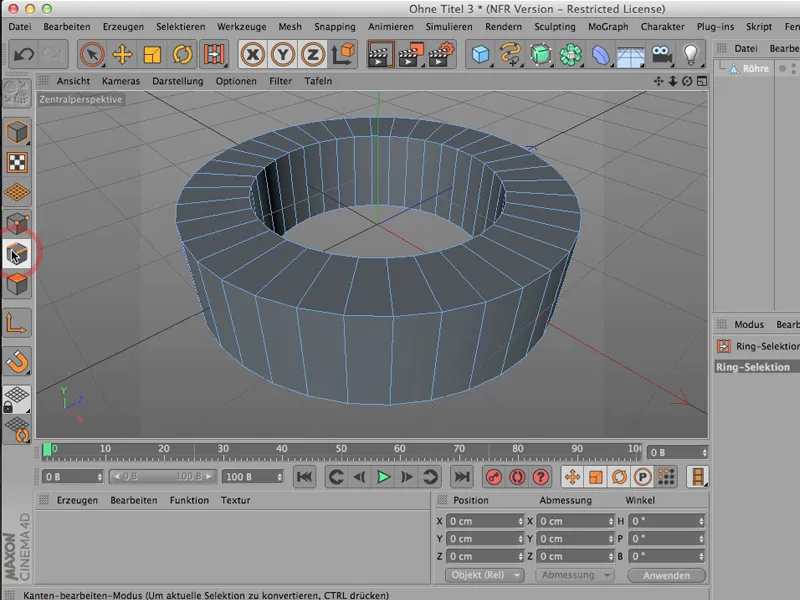The height and width of the screenshot is (600, 800).
Task: Open the array modeling objects icon
Action: (571, 54)
